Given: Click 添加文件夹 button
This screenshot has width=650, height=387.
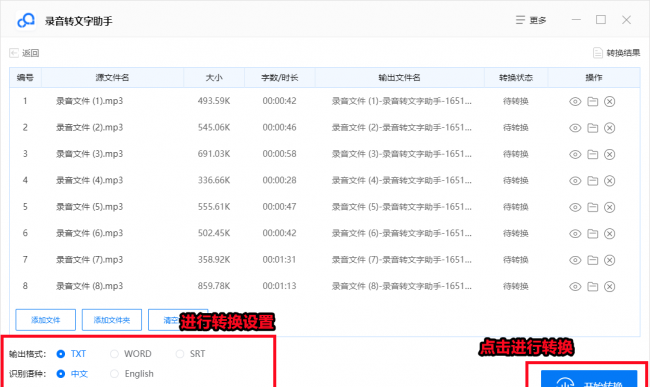Looking at the screenshot, I should (112, 320).
